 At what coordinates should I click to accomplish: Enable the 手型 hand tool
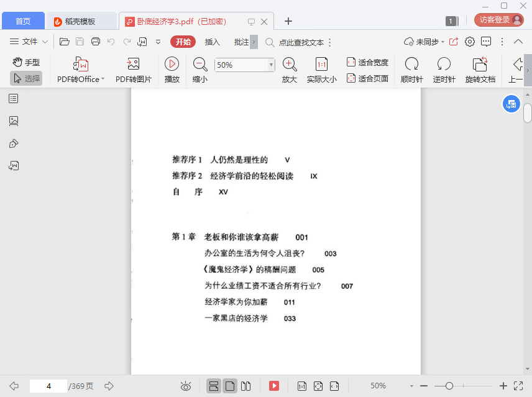(x=26, y=62)
